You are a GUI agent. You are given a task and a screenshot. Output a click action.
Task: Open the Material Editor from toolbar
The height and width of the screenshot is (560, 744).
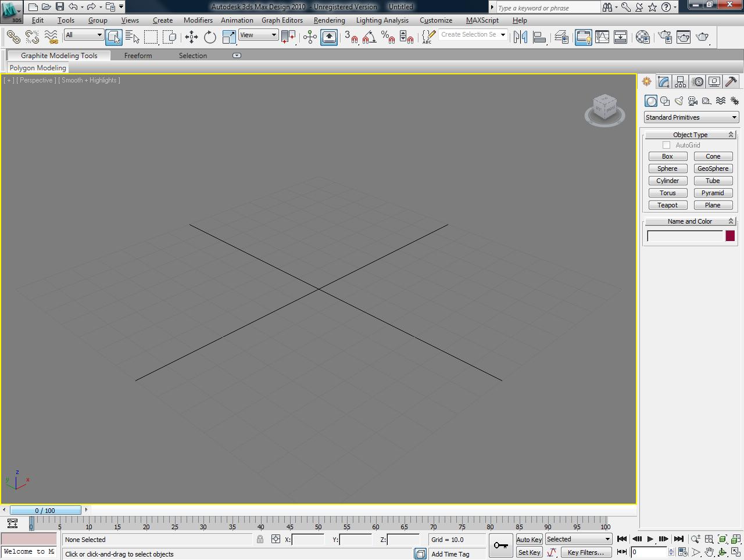[x=643, y=37]
